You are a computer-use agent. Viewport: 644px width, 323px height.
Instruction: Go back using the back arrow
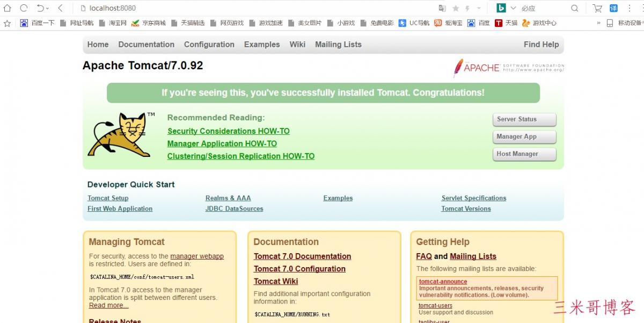click(60, 8)
